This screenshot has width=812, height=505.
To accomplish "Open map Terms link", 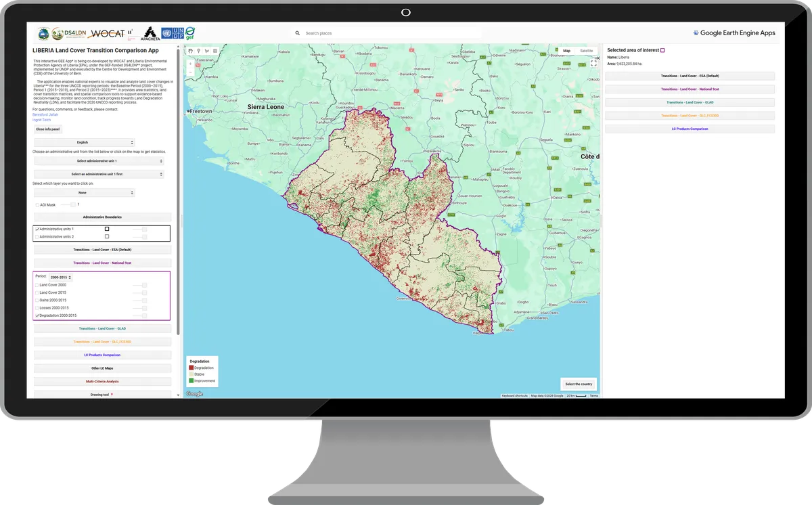I will point(593,395).
